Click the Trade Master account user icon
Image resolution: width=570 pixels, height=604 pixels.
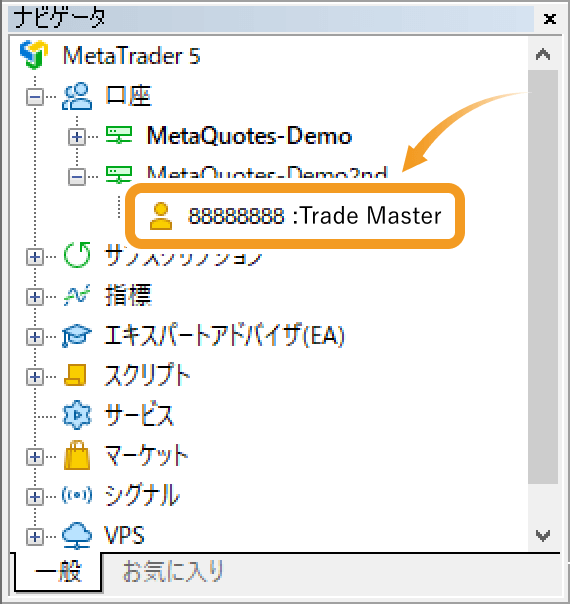pos(161,216)
